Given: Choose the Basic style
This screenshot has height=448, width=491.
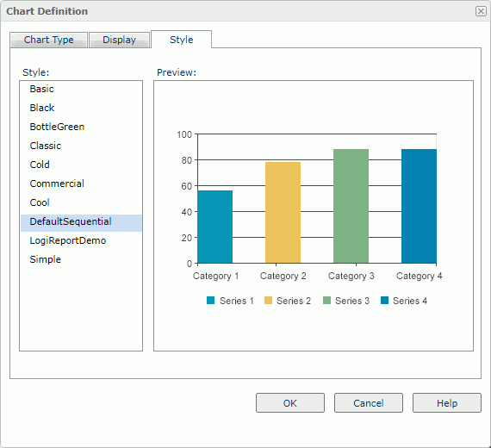Looking at the screenshot, I should pyautogui.click(x=81, y=89).
